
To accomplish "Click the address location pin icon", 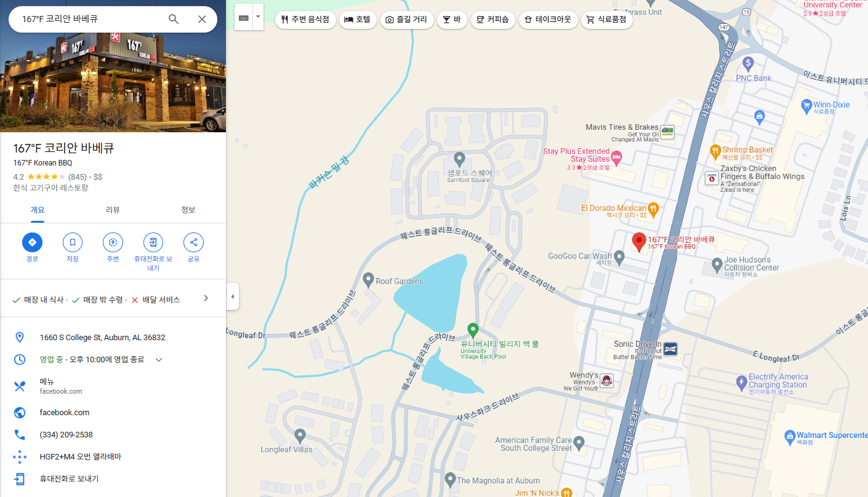I will [x=20, y=338].
